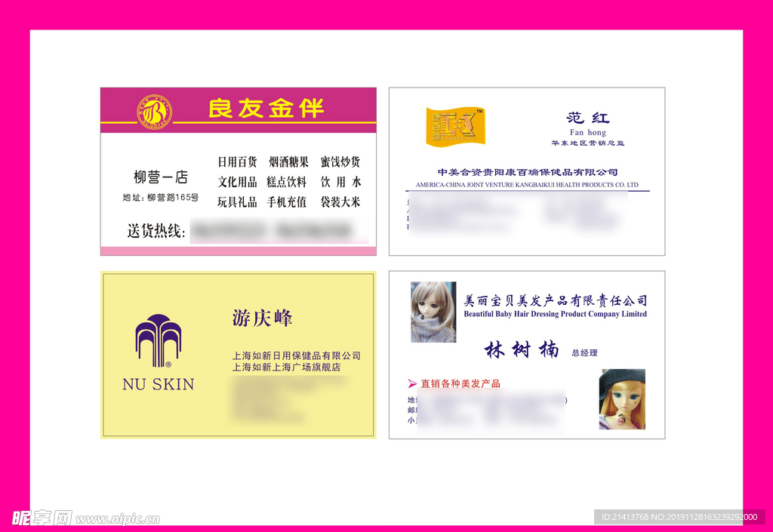Click the yellow Kangbaikui flag logo
This screenshot has height=532, width=773.
pos(455,126)
